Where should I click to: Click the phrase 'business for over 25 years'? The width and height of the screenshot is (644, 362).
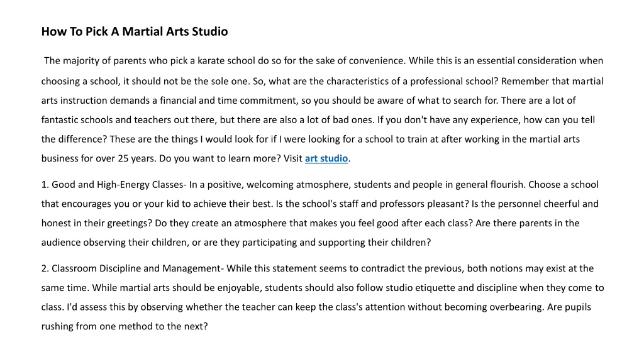[98, 158]
